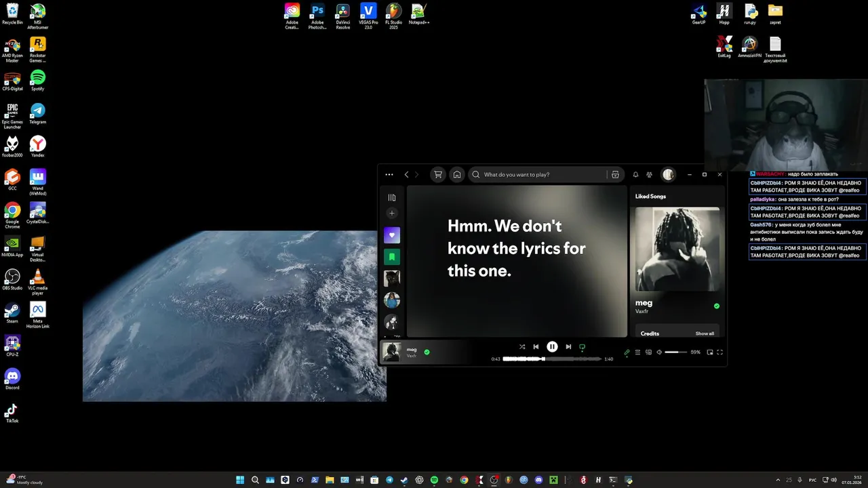Pause the current song
Screen dimensions: 868x488
(x=552, y=347)
